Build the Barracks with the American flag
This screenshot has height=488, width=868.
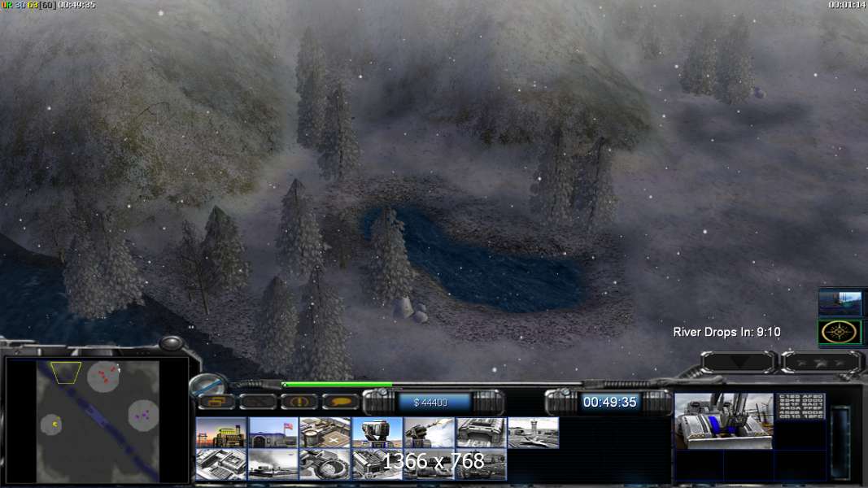(273, 433)
